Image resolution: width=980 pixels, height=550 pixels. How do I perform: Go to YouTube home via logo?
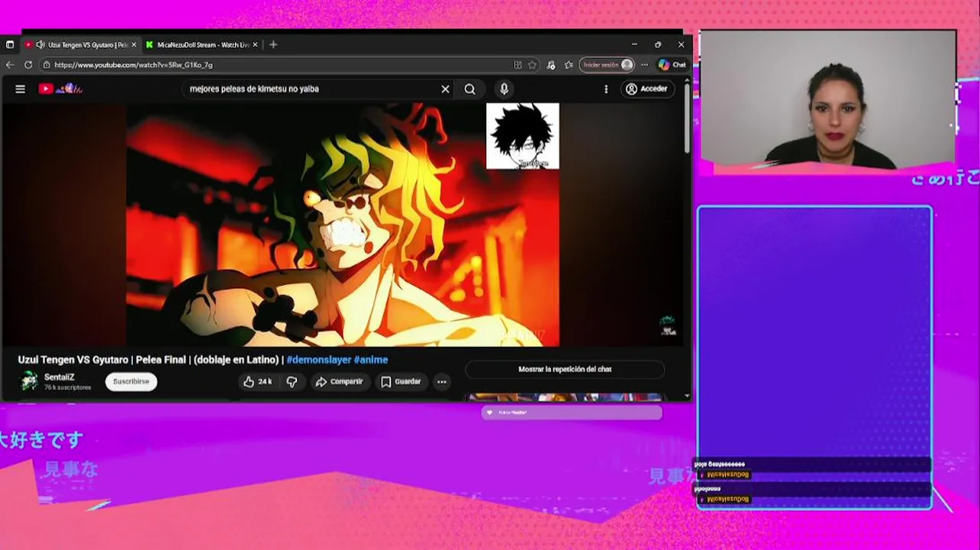click(x=60, y=89)
